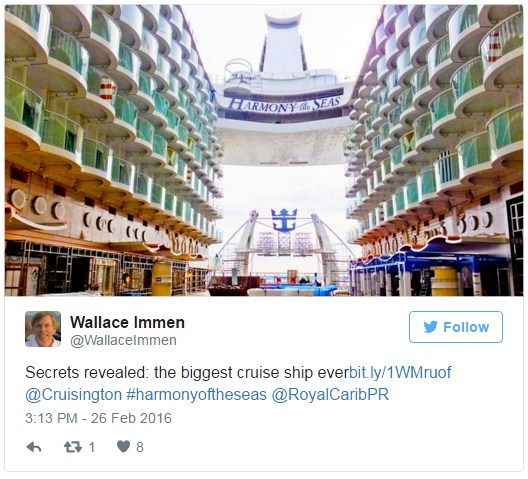Viewport: 528px width, 479px height.
Task: Click the Follow button
Action: pyautogui.click(x=456, y=327)
